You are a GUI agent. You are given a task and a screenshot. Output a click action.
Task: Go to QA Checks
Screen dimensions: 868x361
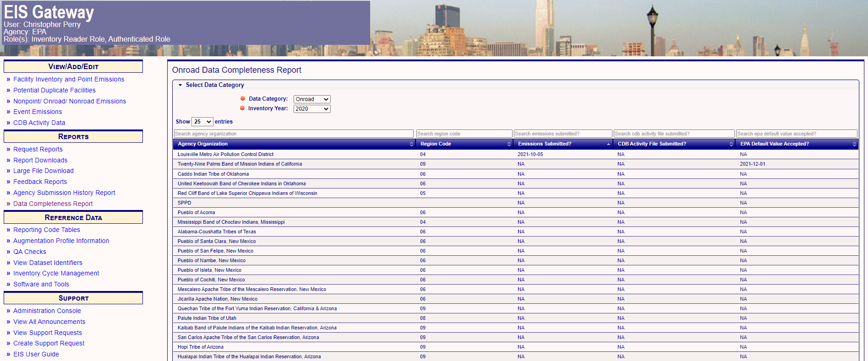[x=30, y=252]
